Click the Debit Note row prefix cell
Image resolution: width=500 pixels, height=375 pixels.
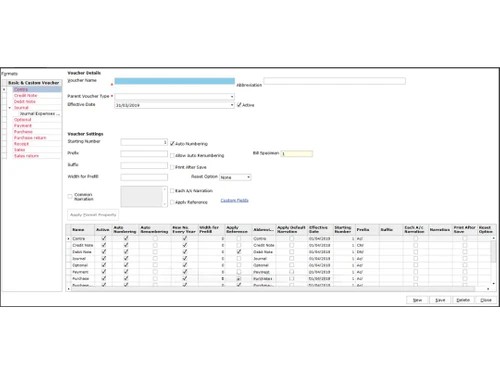[x=367, y=252]
